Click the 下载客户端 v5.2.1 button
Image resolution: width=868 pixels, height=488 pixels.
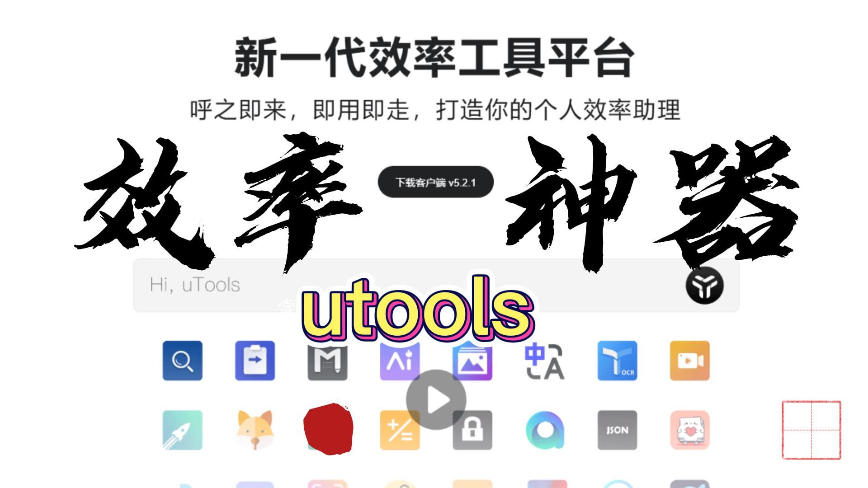[434, 183]
